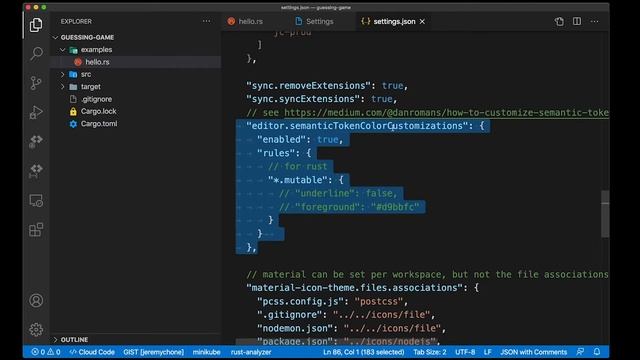640x360 pixels.
Task: Click the "underline" commented line
Action: coord(338,193)
